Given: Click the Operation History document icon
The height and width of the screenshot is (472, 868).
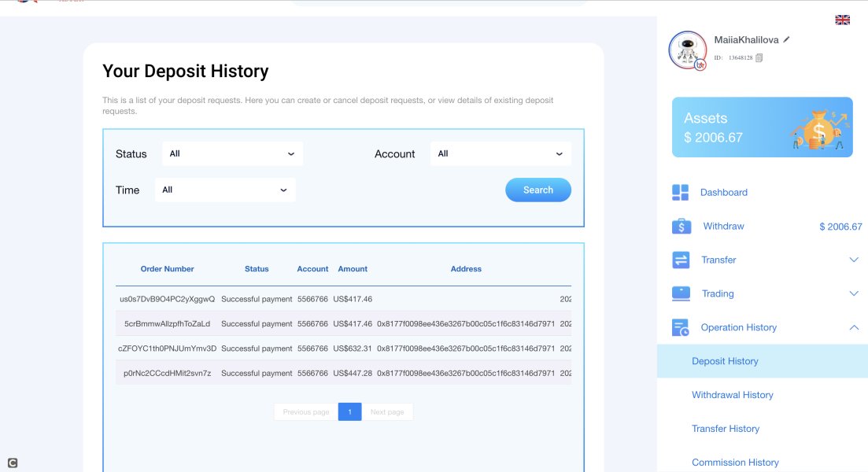Looking at the screenshot, I should (x=681, y=327).
